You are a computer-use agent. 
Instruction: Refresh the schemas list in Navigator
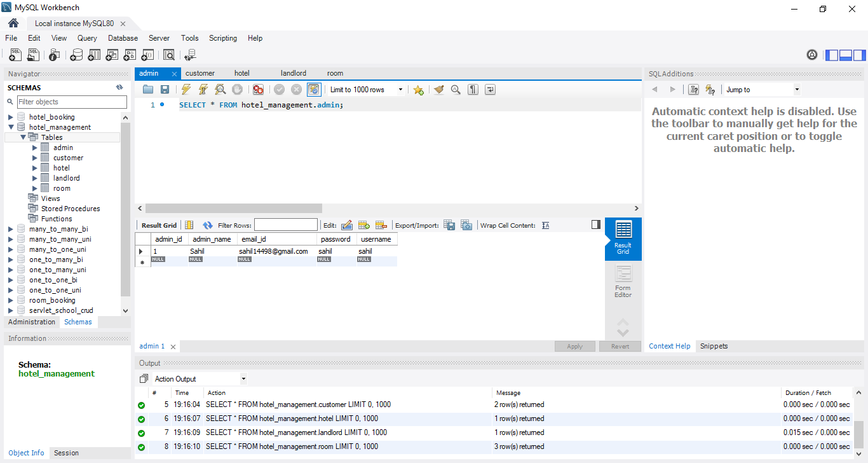pyautogui.click(x=119, y=88)
